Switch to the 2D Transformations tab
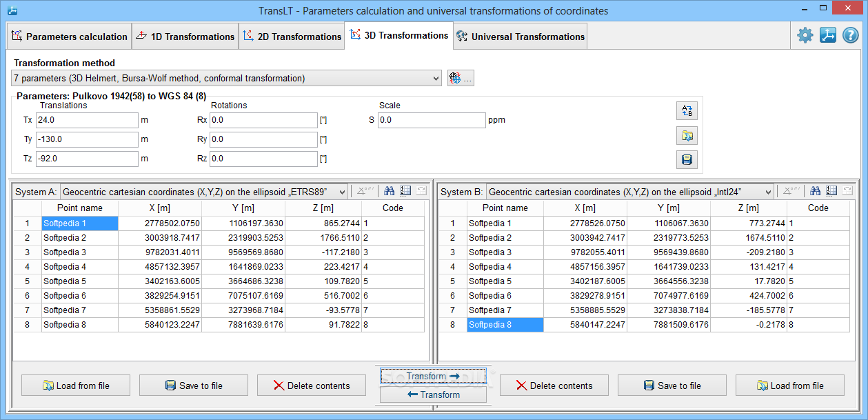The image size is (868, 420). (292, 37)
